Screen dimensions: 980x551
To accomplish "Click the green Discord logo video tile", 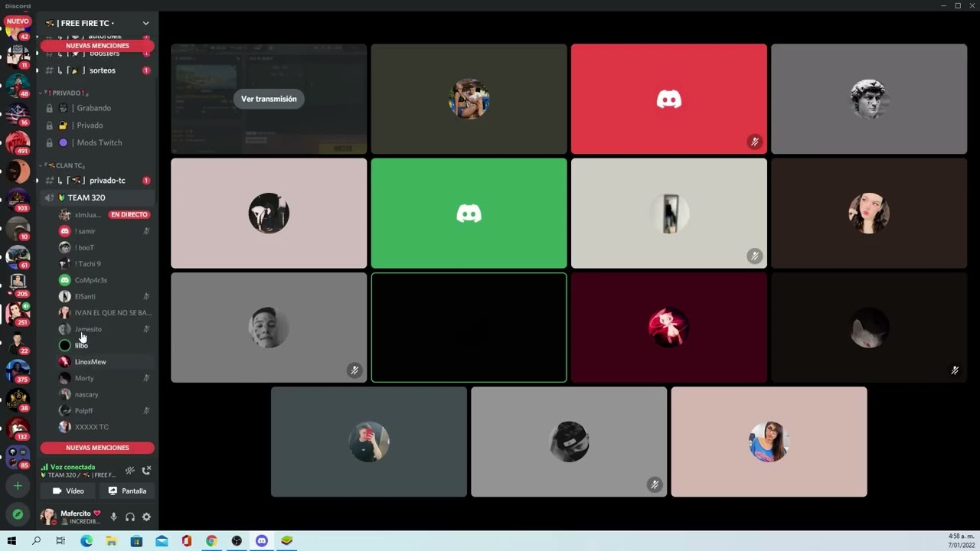I will pos(469,214).
